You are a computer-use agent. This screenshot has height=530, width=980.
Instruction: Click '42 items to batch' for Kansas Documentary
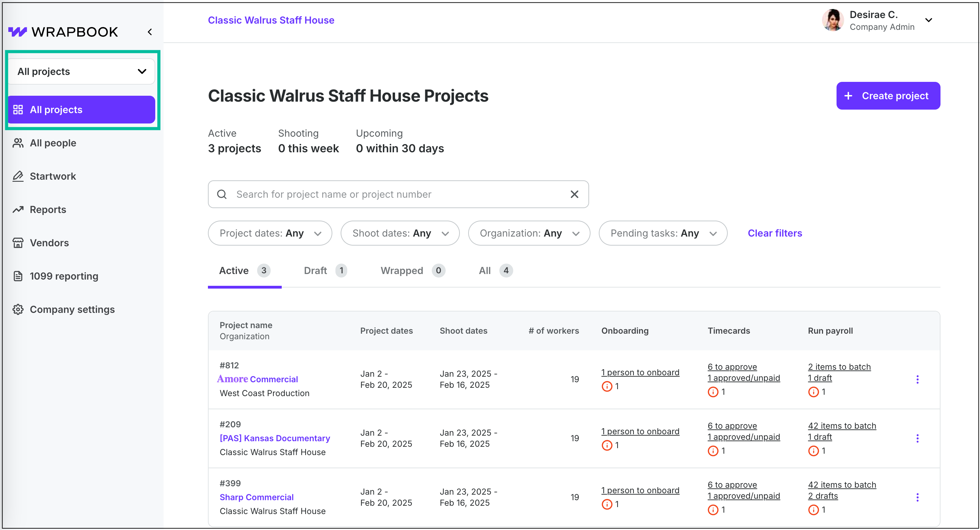point(841,426)
